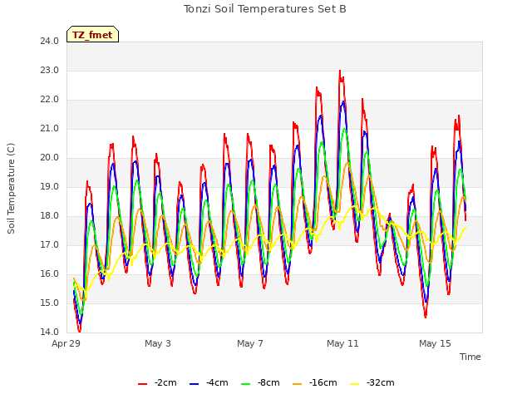532x399 pixels.
Task: Select the -8cm legend label
Action: click(x=268, y=382)
